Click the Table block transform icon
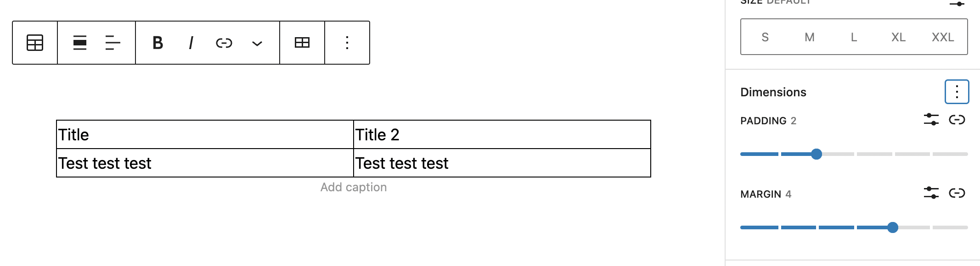980x266 pixels. [x=34, y=43]
